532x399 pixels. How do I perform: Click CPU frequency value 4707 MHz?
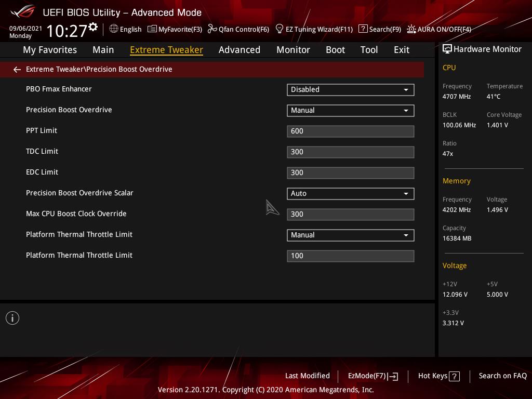tap(456, 97)
